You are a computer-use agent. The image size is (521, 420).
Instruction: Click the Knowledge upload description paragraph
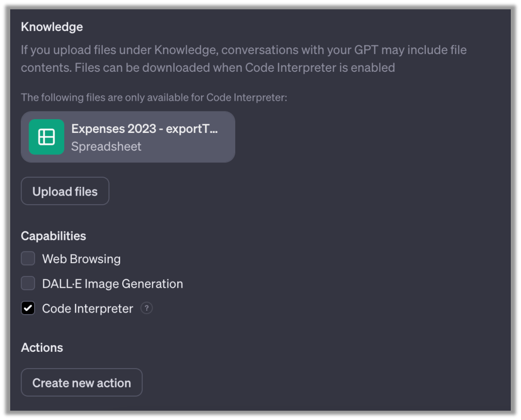point(243,50)
